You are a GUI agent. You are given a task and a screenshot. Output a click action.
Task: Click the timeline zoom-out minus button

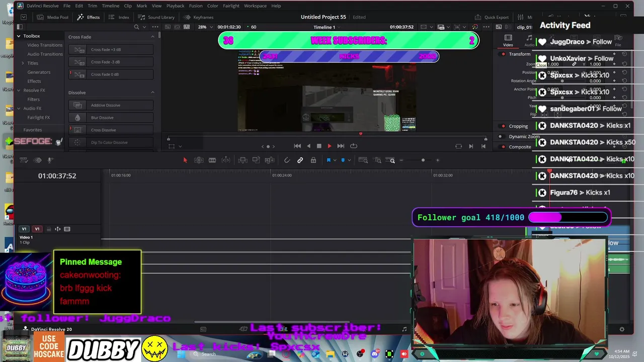401,160
